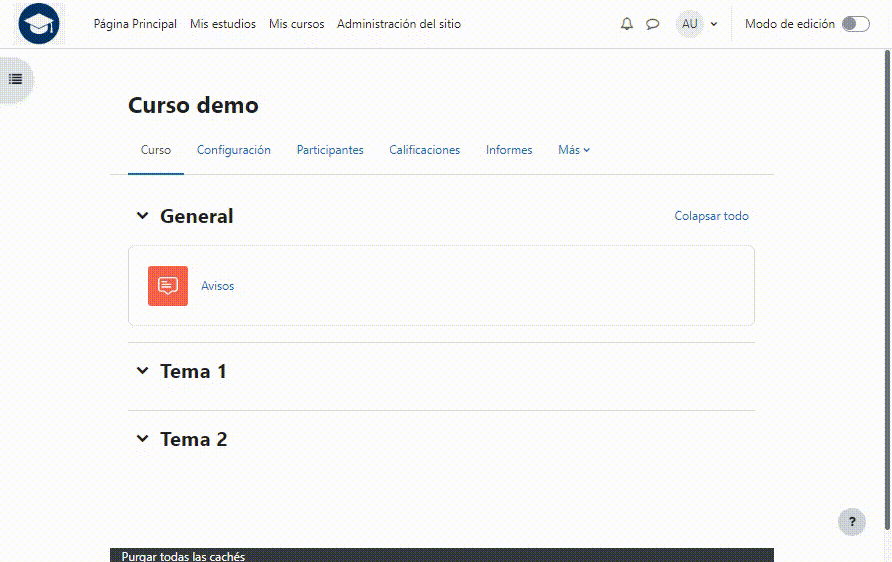Viewport: 892px width, 562px height.
Task: Switch to the Participantes tab
Action: [x=330, y=150]
